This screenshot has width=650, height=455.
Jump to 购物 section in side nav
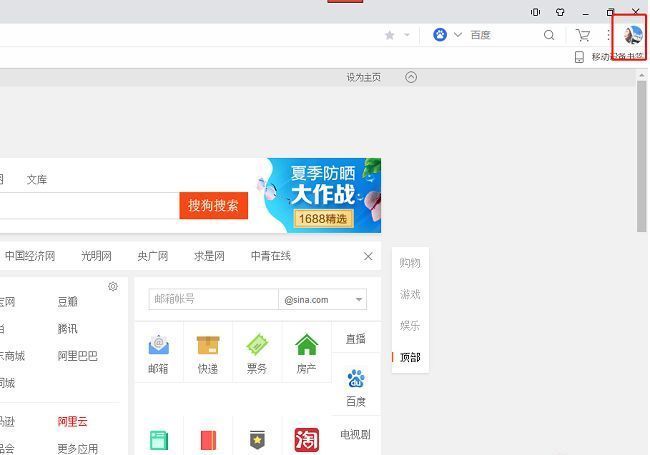coord(410,263)
